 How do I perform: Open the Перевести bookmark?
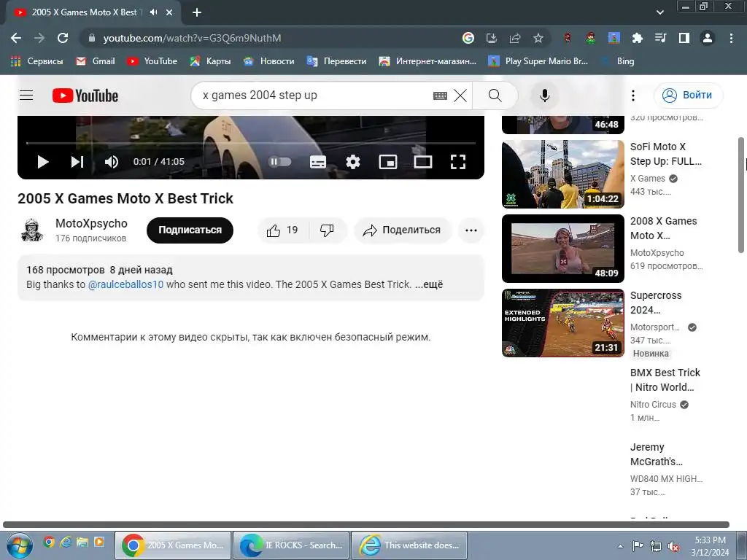[337, 61]
